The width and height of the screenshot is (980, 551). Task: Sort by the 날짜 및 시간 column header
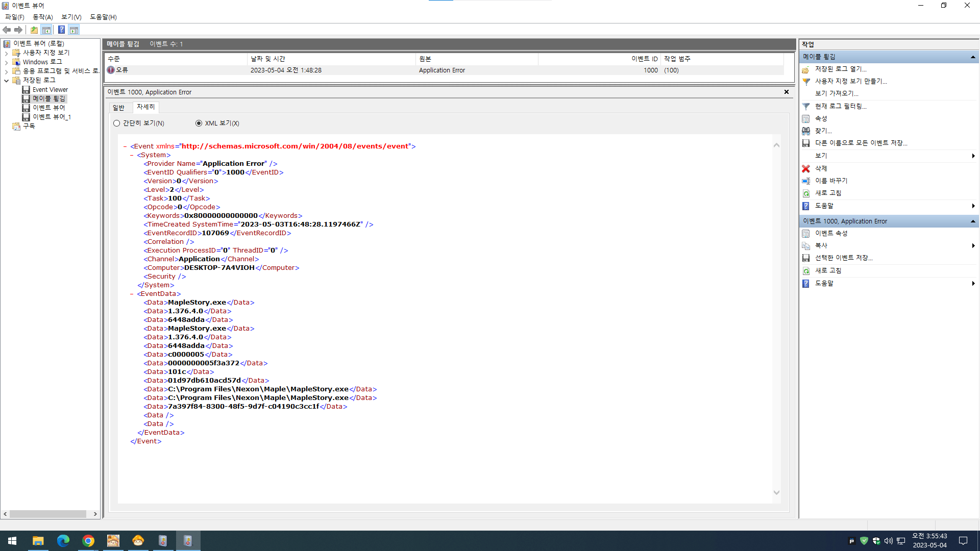click(x=332, y=59)
